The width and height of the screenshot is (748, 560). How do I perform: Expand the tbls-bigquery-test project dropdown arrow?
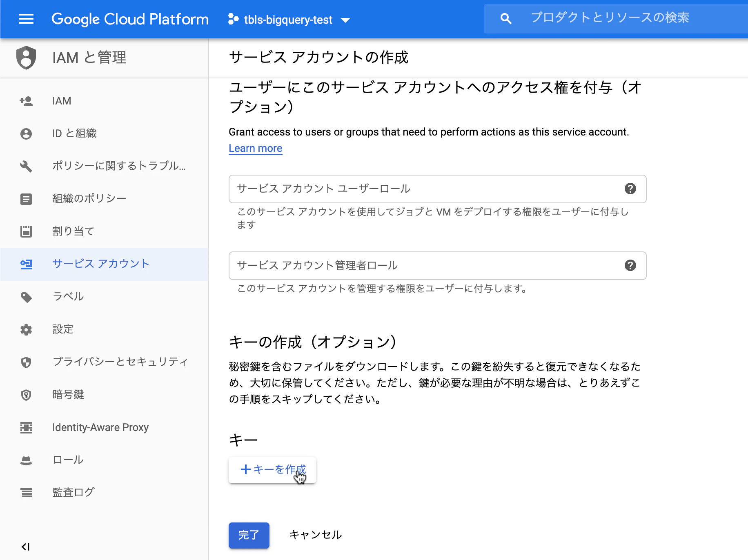pos(345,20)
